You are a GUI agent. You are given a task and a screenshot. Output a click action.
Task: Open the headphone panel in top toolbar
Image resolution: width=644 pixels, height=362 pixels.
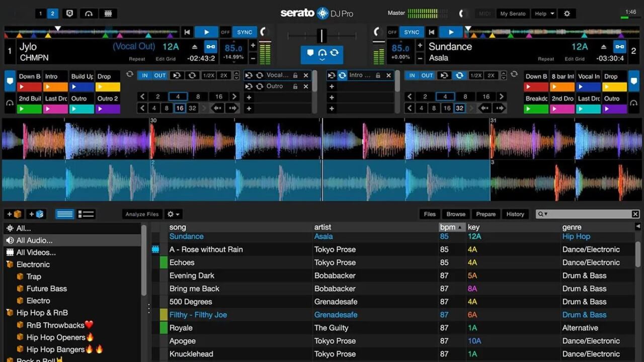89,14
